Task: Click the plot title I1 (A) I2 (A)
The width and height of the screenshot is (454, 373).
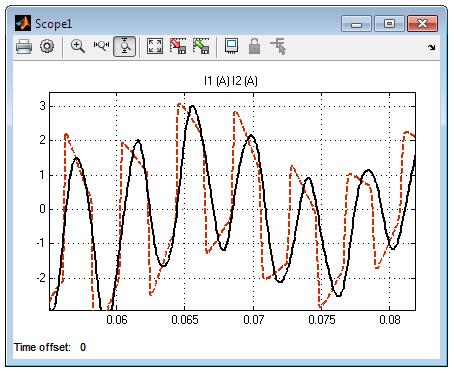Action: (231, 81)
